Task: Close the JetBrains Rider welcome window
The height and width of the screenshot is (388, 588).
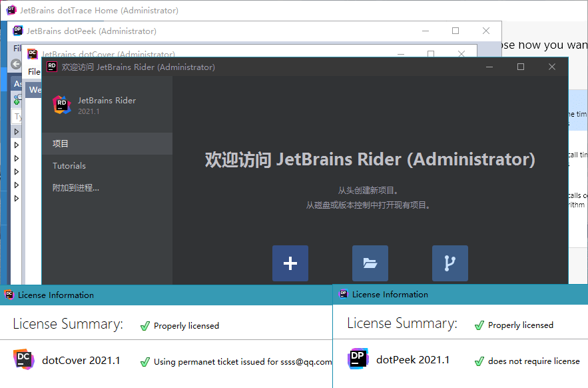Action: click(x=552, y=67)
